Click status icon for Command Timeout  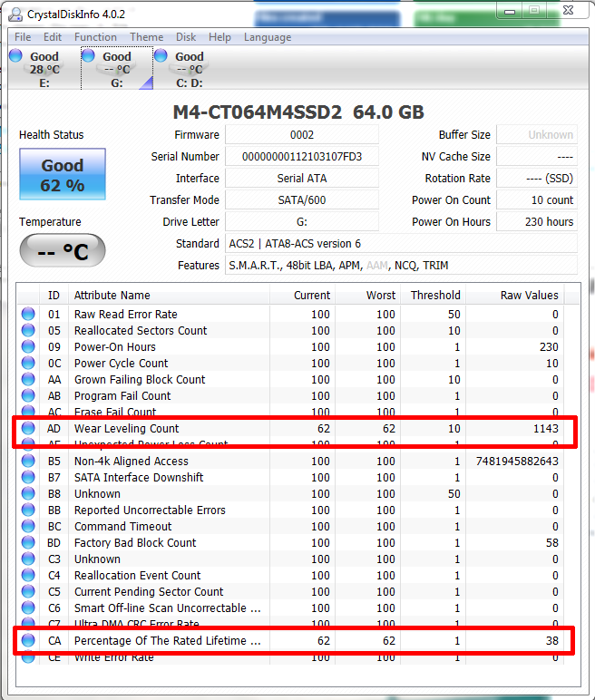pyautogui.click(x=28, y=526)
